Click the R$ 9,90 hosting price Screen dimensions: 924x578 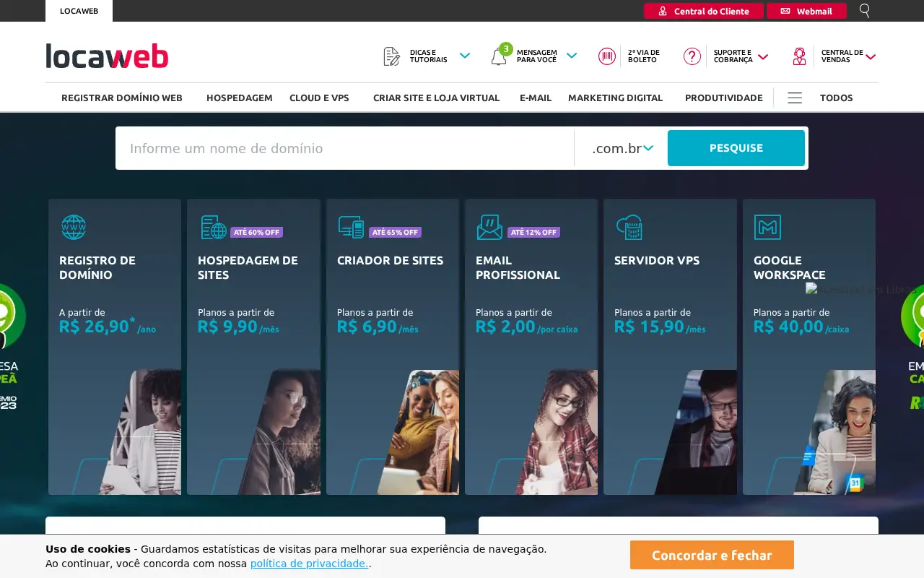click(x=227, y=327)
